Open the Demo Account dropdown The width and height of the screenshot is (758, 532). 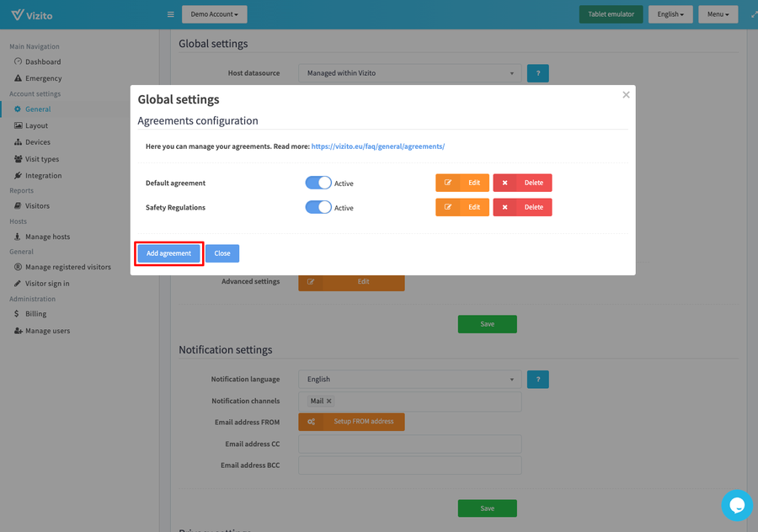coord(214,14)
